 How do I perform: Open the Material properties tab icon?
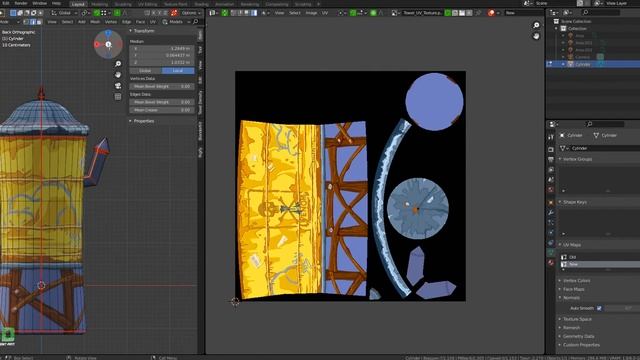(551, 263)
